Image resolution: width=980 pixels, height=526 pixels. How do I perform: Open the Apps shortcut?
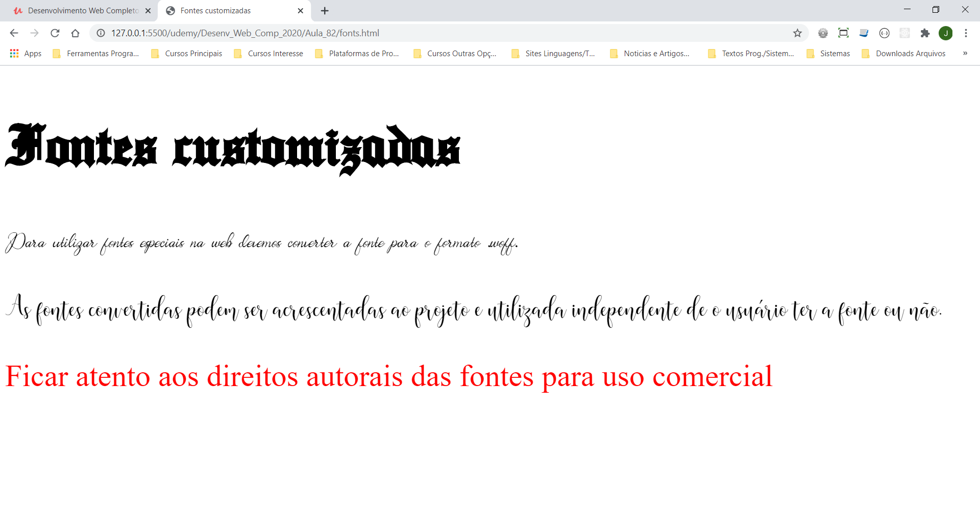click(26, 54)
